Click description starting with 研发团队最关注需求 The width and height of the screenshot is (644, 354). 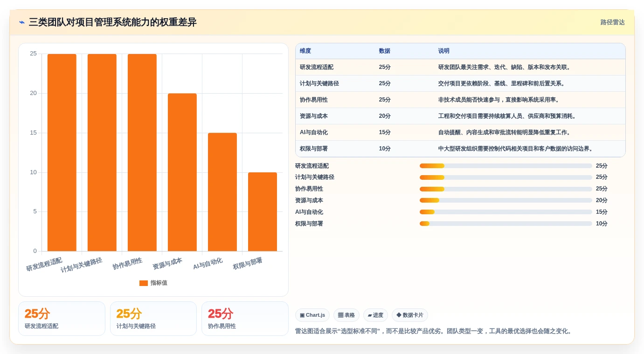506,67
